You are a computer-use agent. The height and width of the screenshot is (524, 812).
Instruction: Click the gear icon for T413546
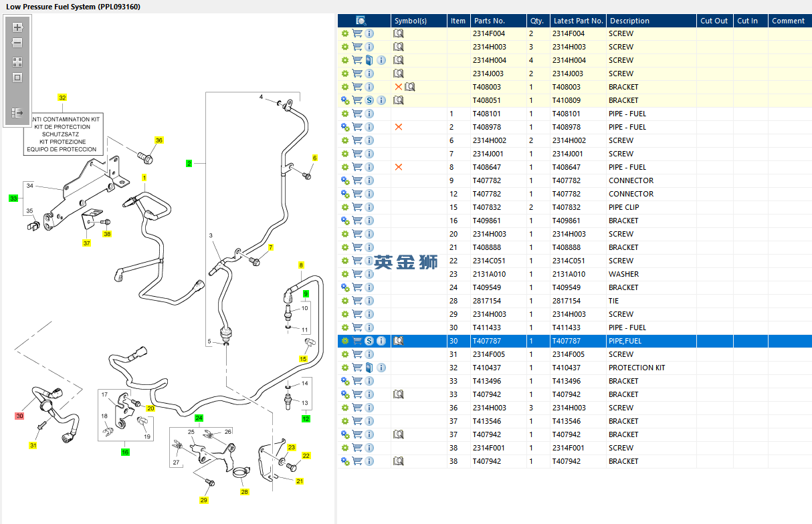345,421
